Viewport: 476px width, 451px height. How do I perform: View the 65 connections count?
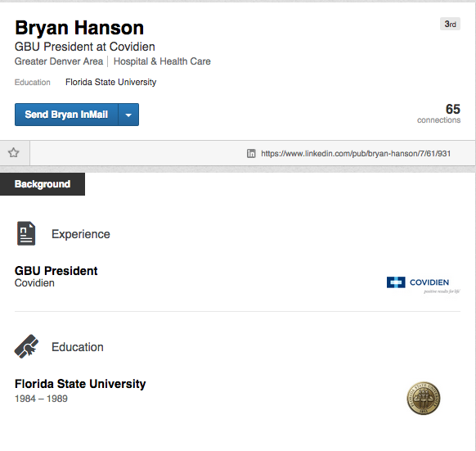[438, 113]
